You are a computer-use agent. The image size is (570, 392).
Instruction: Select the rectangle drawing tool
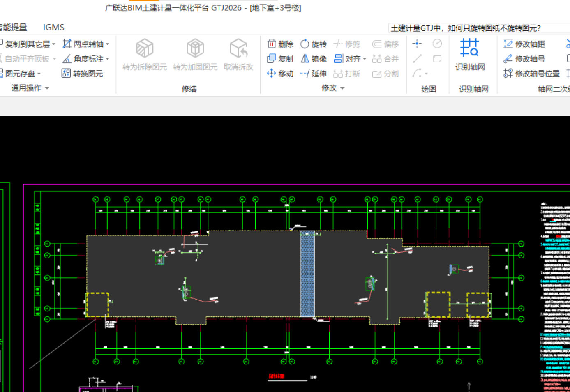click(x=437, y=59)
